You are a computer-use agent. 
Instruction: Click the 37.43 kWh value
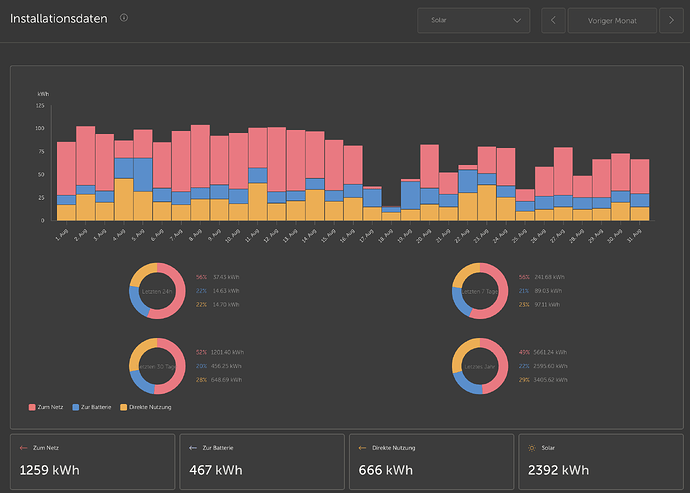226,277
